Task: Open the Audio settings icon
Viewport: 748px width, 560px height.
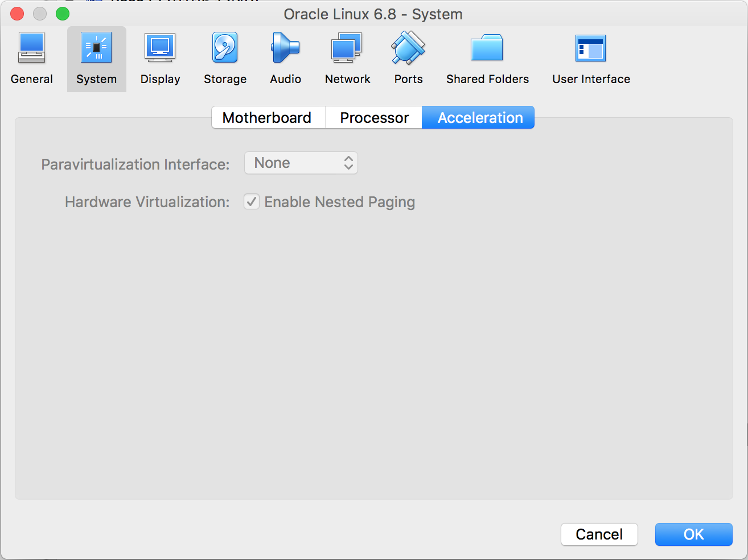Action: 285,57
